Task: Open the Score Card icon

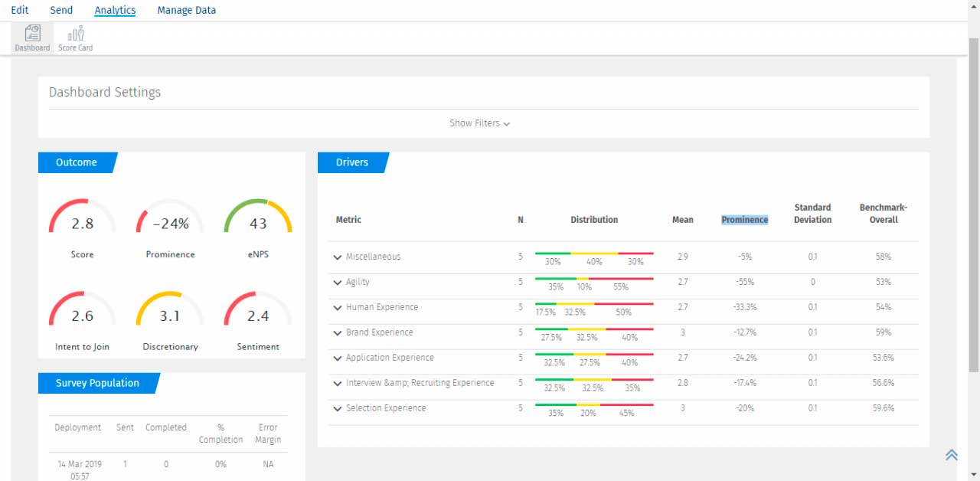Action: (x=76, y=38)
